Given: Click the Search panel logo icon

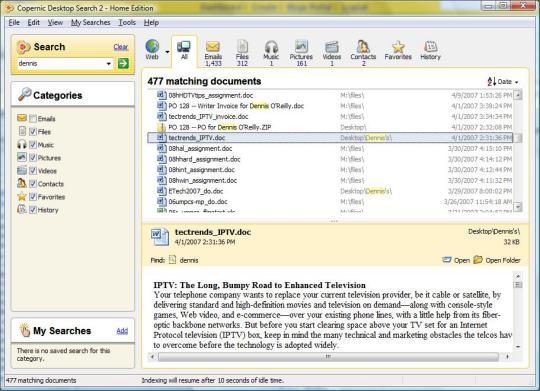Looking at the screenshot, I should click(24, 47).
